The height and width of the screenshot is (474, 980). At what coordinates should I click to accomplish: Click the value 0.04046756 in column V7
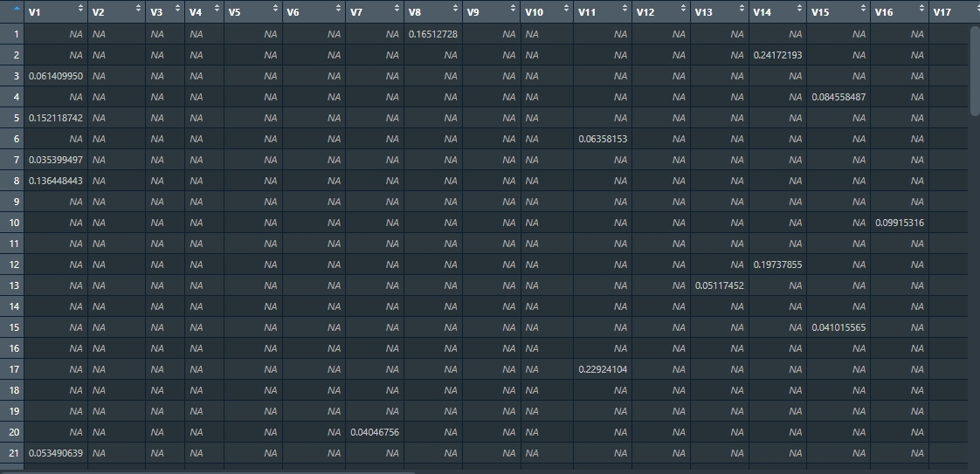pos(375,432)
